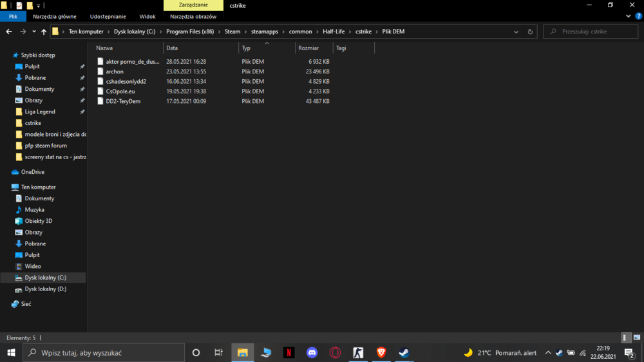The image size is (644, 362).
Task: Go up one folder level
Action: 44,32
